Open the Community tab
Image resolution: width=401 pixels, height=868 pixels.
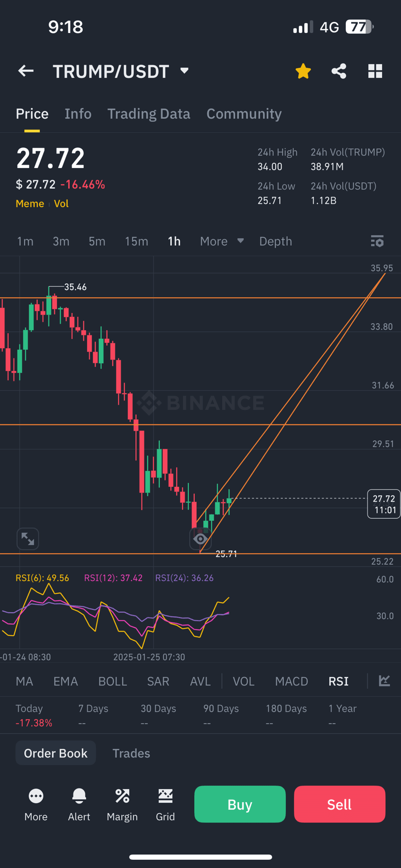coord(244,114)
